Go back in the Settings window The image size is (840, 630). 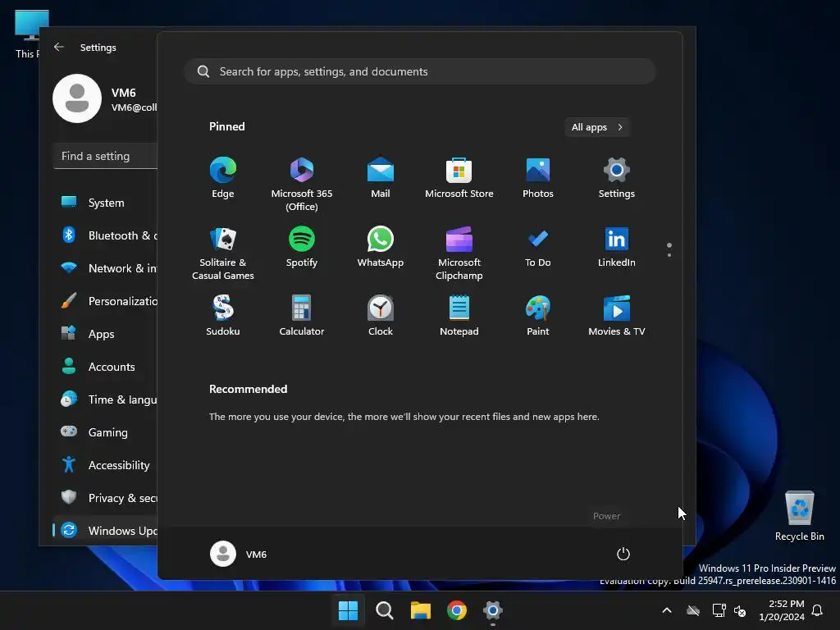tap(59, 47)
